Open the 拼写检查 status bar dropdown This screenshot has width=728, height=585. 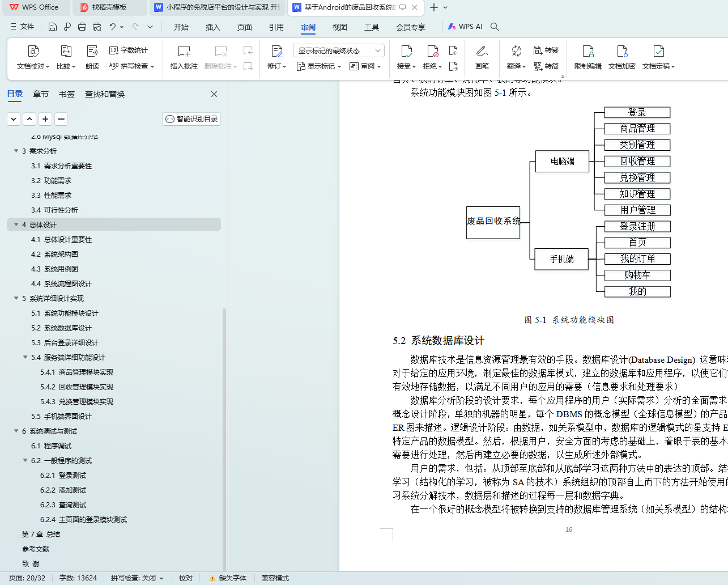click(x=137, y=578)
